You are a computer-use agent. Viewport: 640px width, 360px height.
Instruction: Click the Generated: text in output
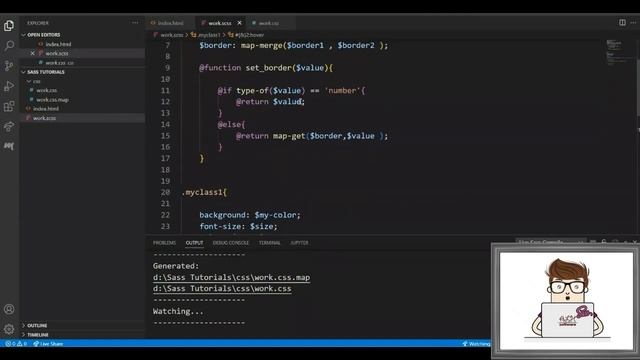tap(176, 266)
